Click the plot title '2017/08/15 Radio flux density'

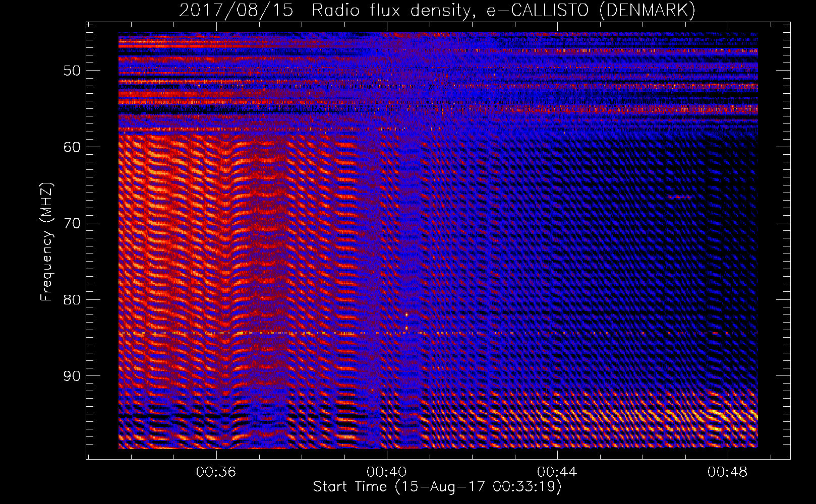point(437,10)
